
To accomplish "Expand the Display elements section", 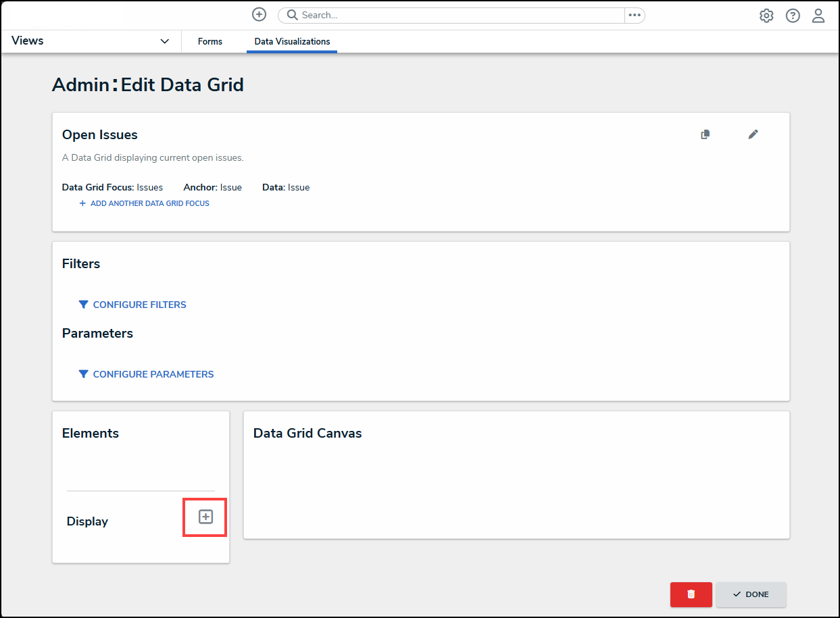I will (205, 517).
